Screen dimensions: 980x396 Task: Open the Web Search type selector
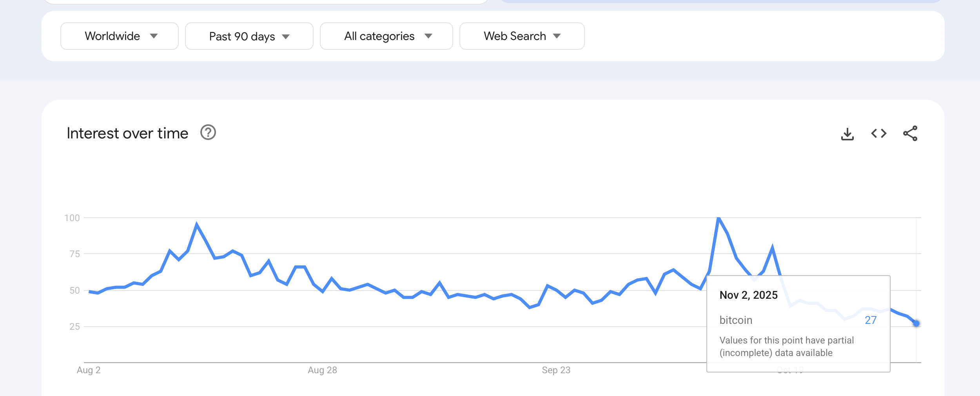[x=521, y=36]
